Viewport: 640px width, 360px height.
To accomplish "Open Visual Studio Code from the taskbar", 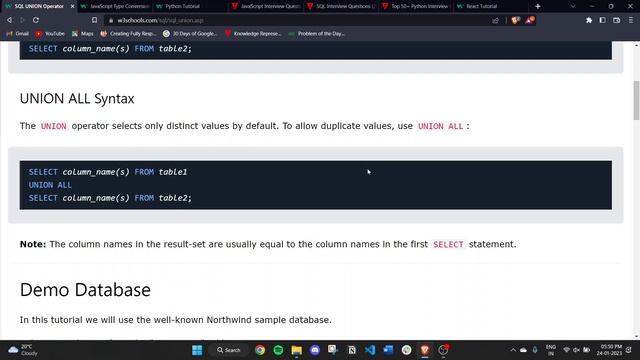I will point(370,350).
